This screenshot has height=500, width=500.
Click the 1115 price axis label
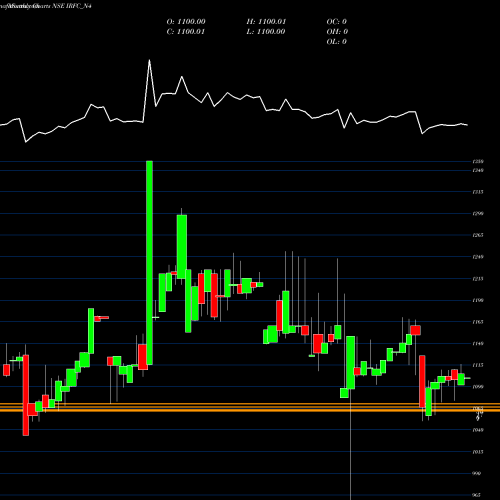pyautogui.click(x=478, y=365)
